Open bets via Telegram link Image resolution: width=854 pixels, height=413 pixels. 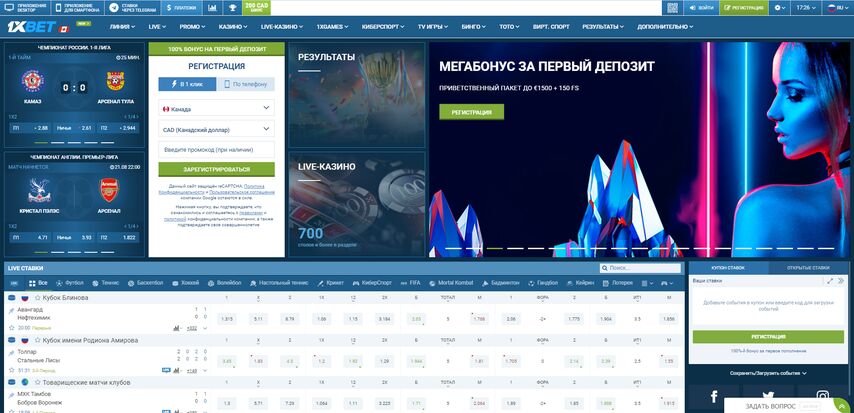point(133,8)
